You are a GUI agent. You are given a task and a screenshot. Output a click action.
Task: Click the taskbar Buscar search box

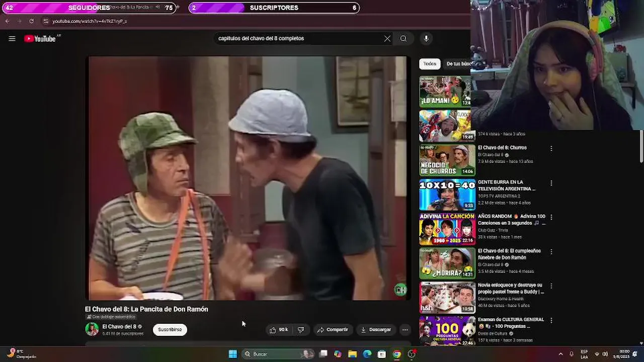click(278, 354)
